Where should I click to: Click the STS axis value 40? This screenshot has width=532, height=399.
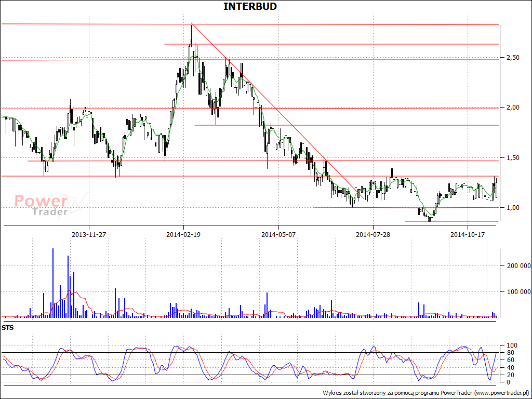(510, 367)
